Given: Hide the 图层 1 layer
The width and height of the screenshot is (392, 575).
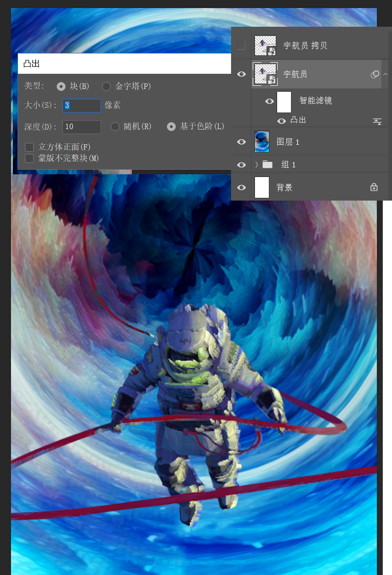Looking at the screenshot, I should (x=241, y=142).
